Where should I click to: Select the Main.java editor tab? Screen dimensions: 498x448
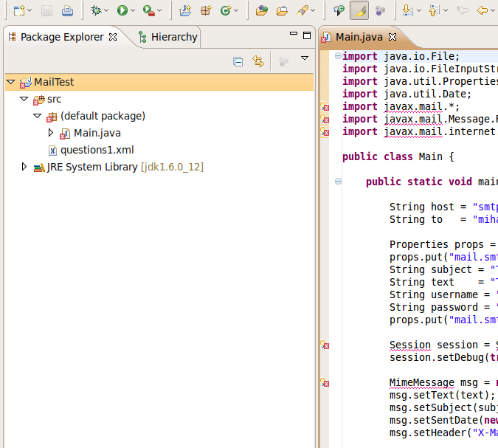[359, 37]
